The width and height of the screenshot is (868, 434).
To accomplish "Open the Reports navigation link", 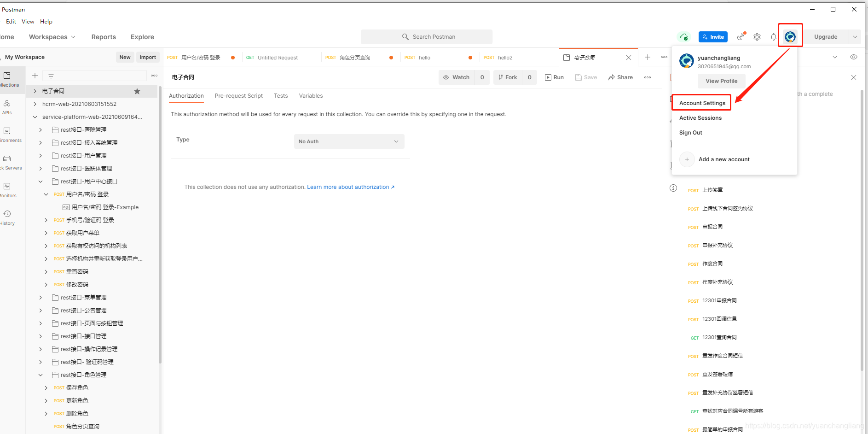I will coord(104,37).
